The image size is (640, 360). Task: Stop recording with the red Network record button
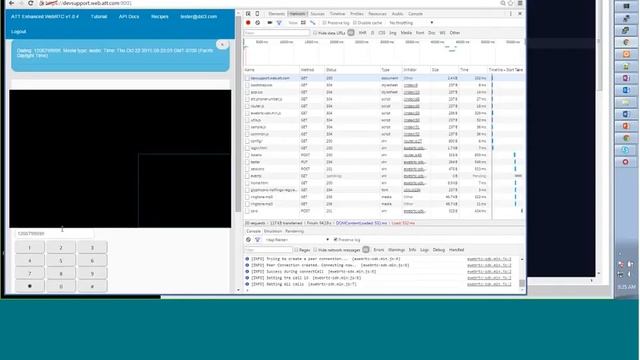pyautogui.click(x=248, y=23)
